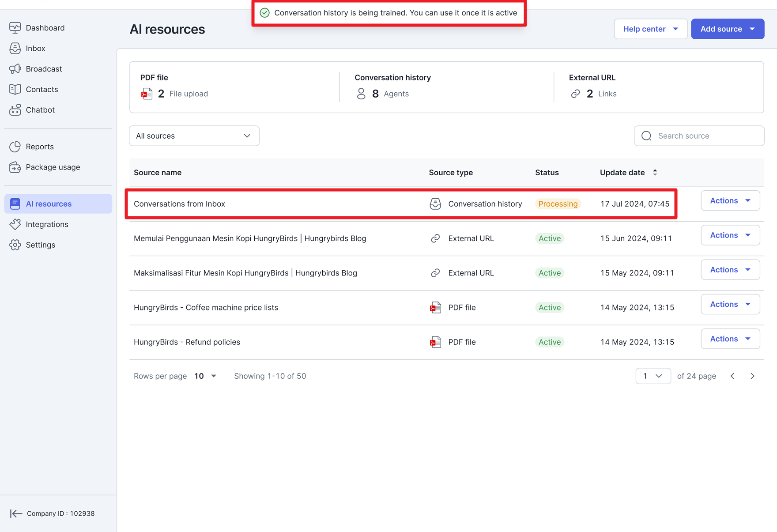Click the Showing 1-10 of 50 text
Screen dimensions: 777x532
(270, 376)
